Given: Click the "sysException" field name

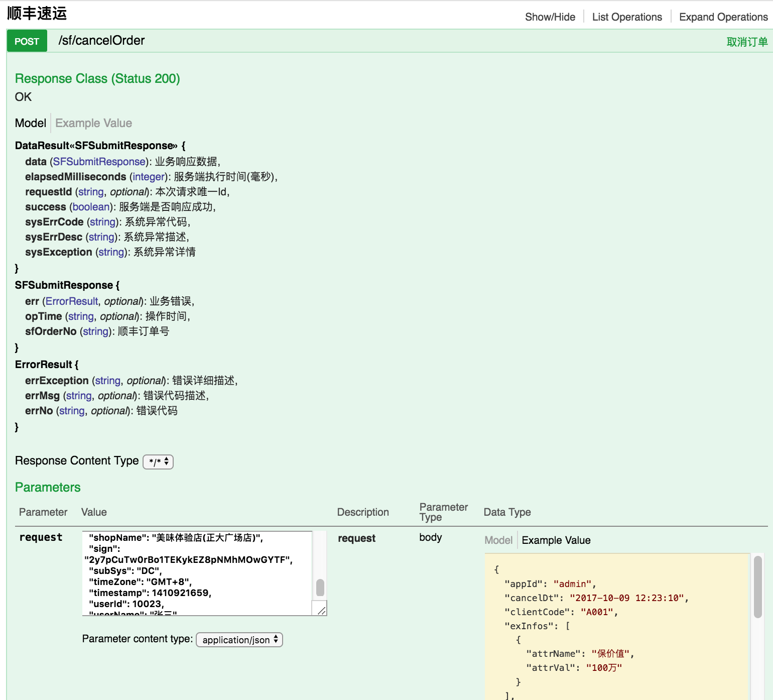Looking at the screenshot, I should tap(59, 252).
